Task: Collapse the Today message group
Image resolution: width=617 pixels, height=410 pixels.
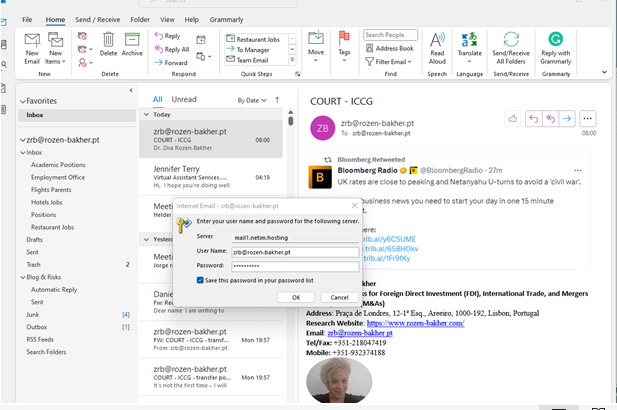Action: click(x=146, y=115)
